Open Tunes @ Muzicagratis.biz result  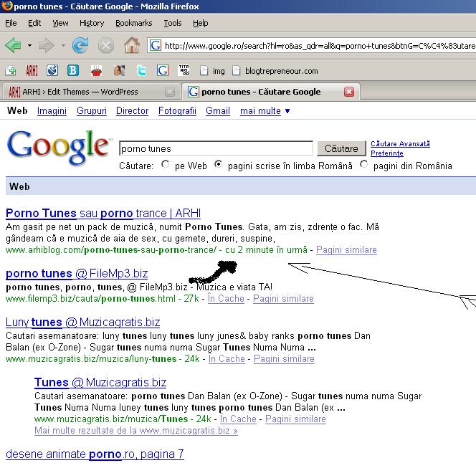coord(100,382)
